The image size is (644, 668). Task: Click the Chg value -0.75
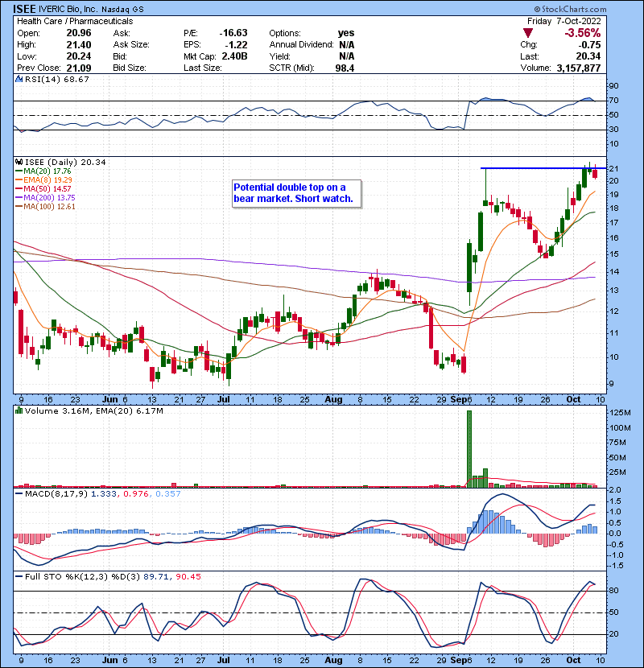click(x=590, y=44)
